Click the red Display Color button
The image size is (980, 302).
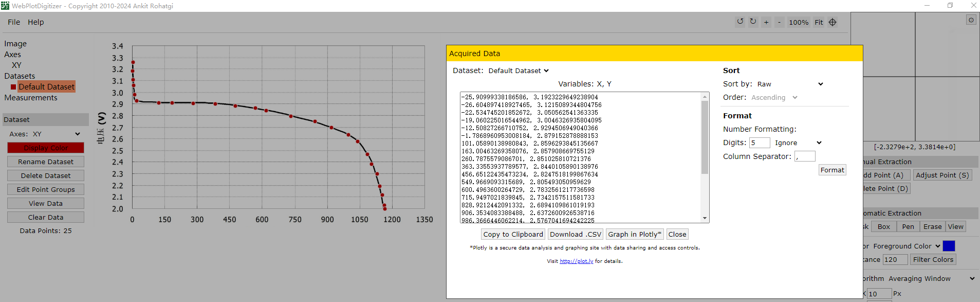point(46,148)
